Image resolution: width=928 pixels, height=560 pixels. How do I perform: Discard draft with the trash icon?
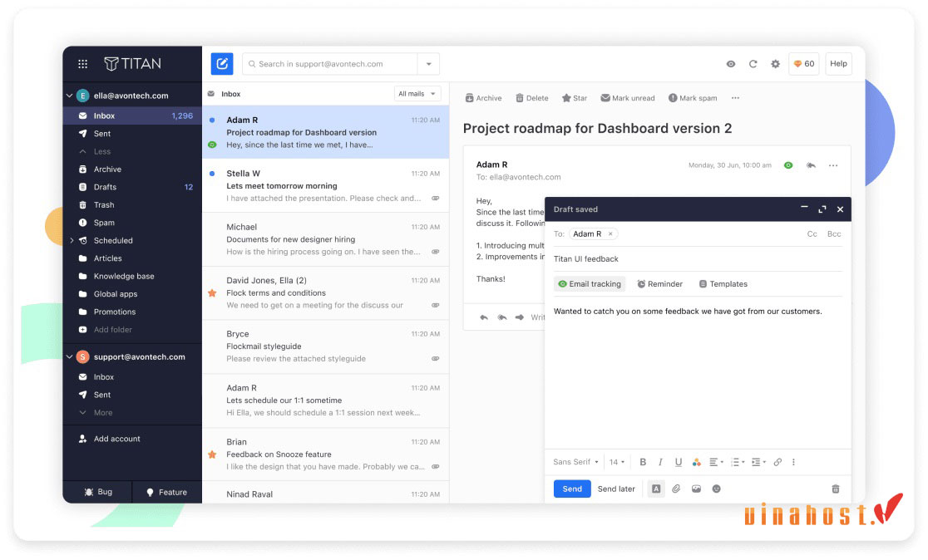(x=836, y=489)
